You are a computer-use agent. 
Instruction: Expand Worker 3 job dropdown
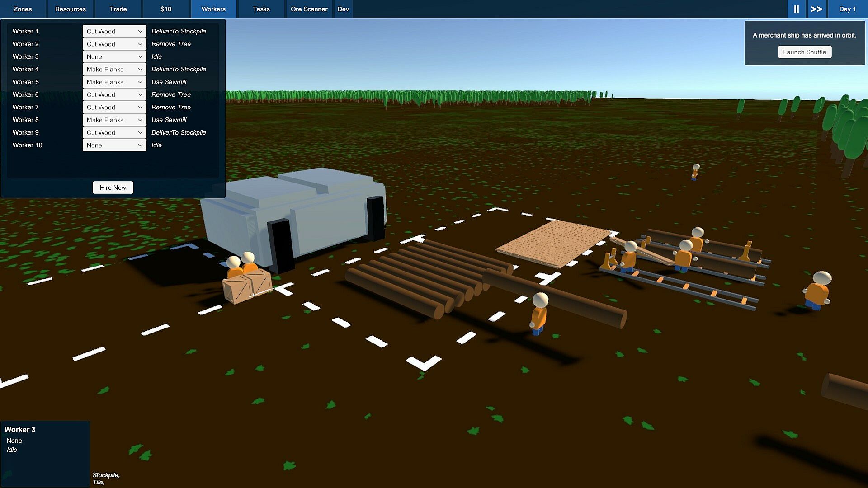pos(114,56)
